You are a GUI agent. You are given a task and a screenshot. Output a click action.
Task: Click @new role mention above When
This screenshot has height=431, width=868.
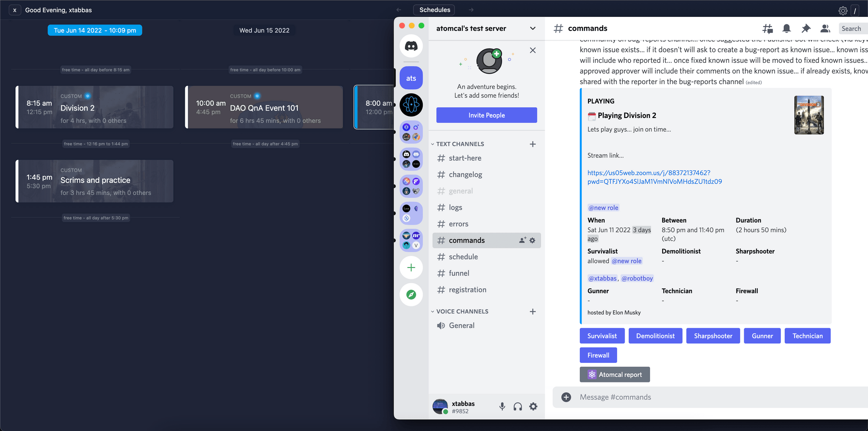[603, 208]
